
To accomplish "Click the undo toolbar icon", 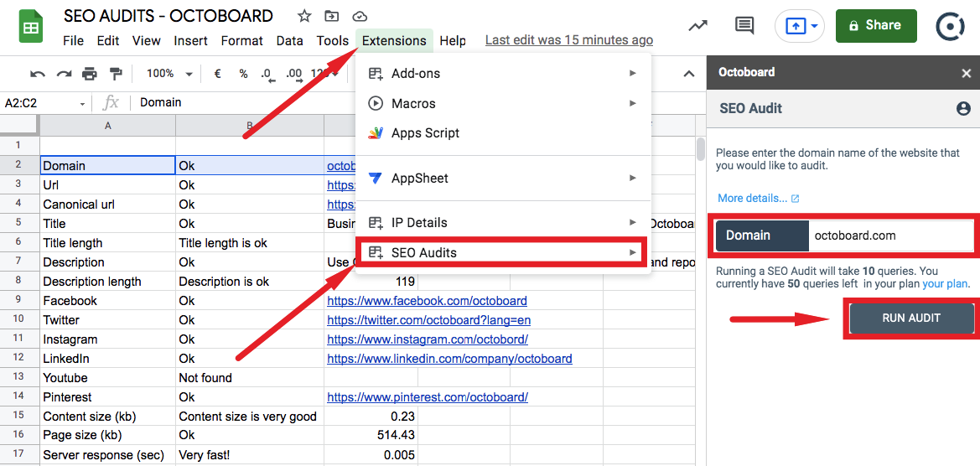I will pyautogui.click(x=38, y=74).
